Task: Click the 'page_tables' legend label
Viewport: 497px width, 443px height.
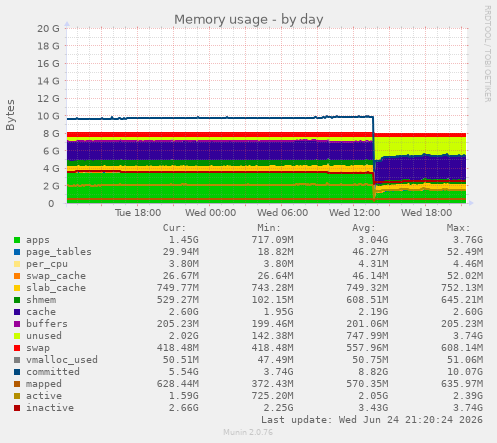Action: (59, 252)
